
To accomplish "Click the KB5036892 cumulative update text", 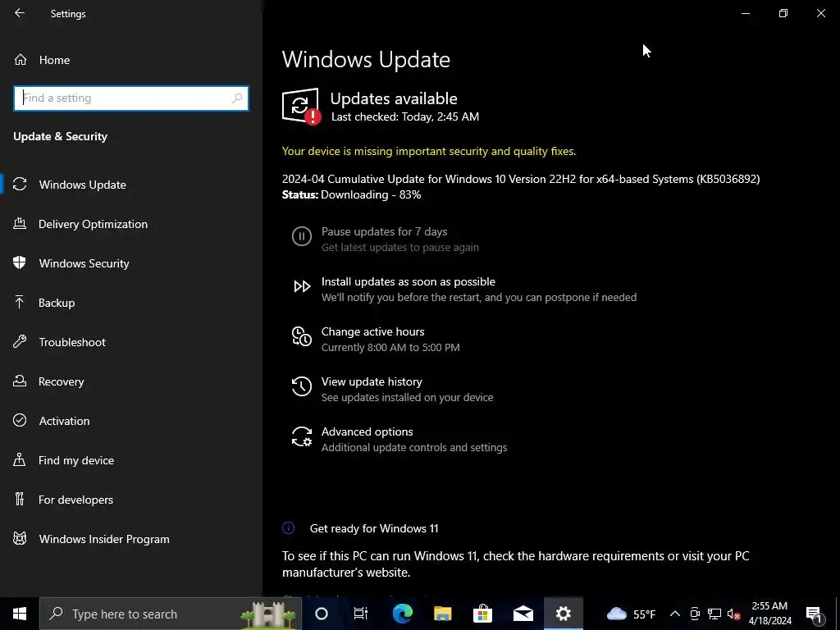I will pos(521,179).
